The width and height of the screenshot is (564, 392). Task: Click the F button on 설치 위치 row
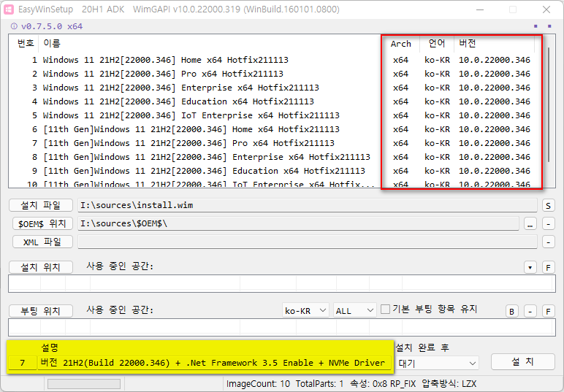[x=548, y=267]
